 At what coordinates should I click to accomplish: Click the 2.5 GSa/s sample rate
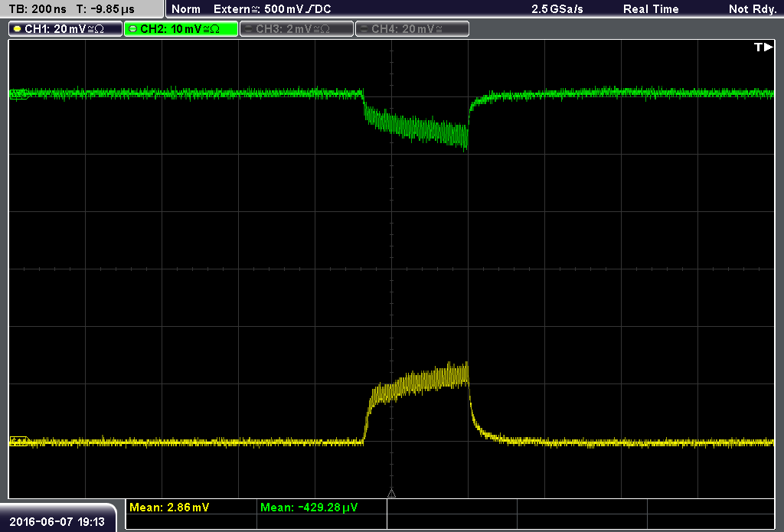click(x=557, y=9)
